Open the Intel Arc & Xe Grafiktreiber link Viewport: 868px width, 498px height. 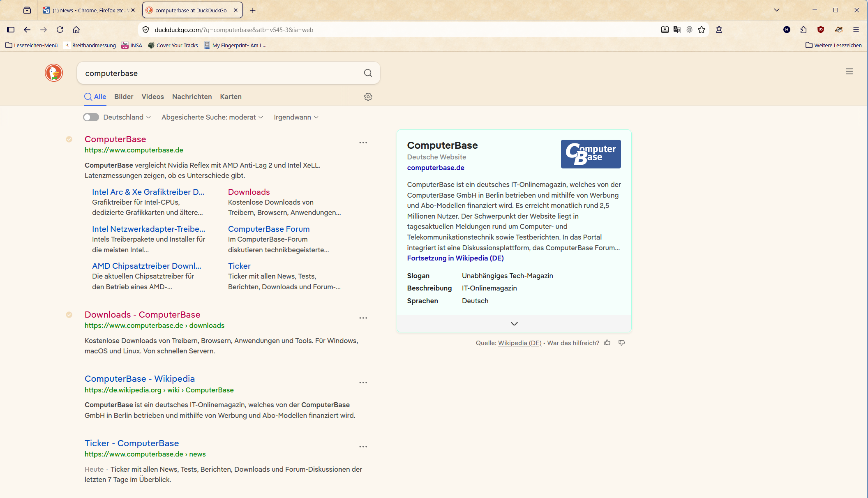pyautogui.click(x=148, y=192)
